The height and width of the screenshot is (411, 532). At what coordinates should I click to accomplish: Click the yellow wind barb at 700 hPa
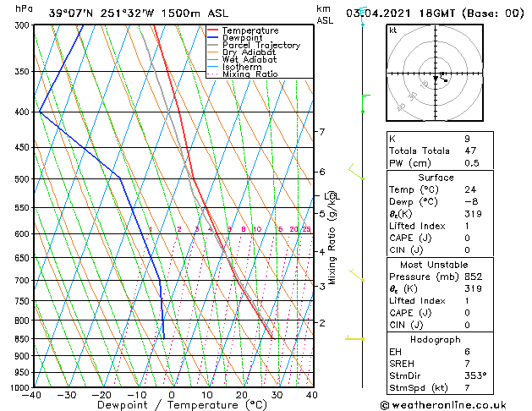pos(356,275)
